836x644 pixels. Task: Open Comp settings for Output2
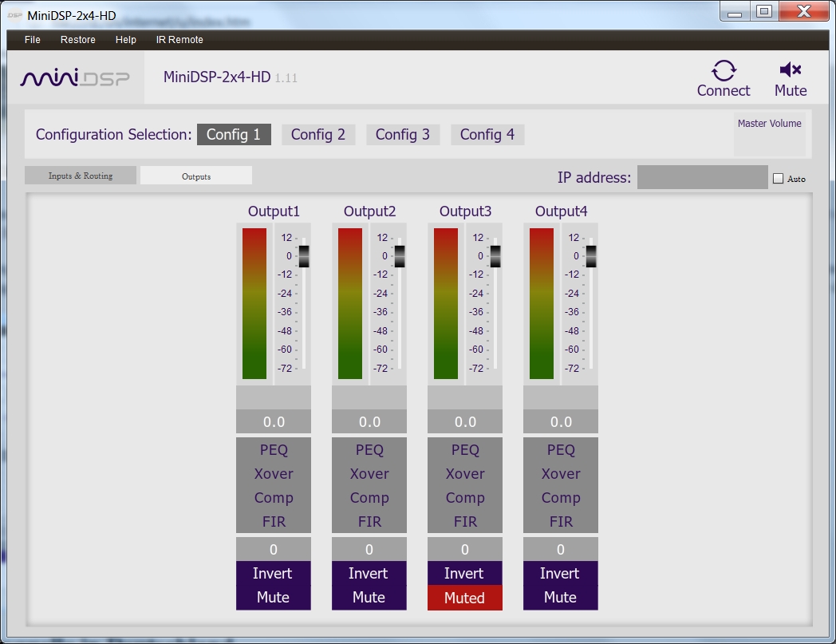click(x=369, y=498)
